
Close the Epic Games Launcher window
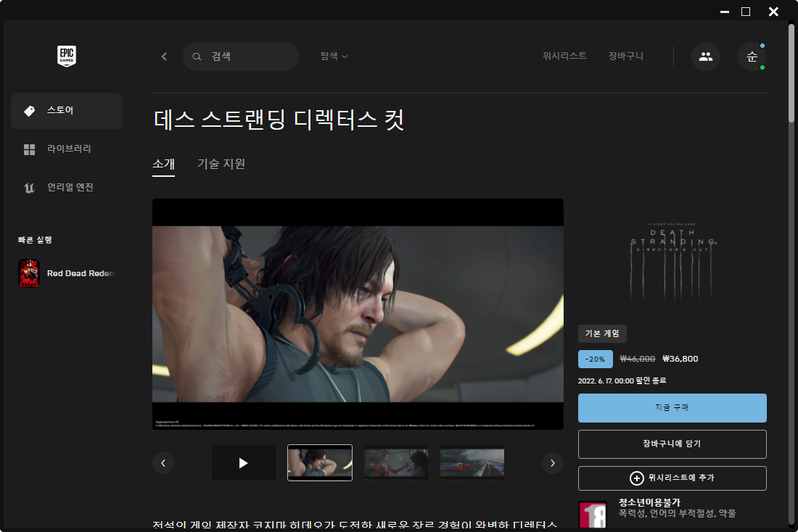coord(773,12)
